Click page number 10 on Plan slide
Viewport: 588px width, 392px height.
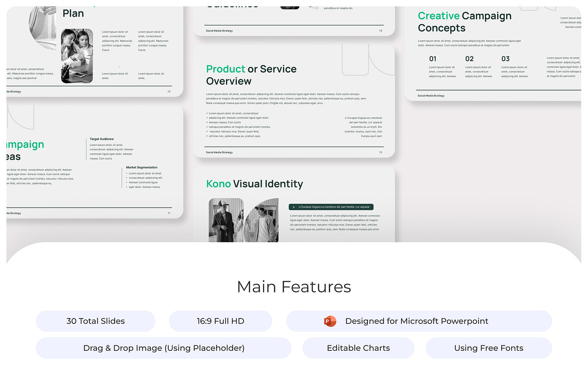click(169, 92)
